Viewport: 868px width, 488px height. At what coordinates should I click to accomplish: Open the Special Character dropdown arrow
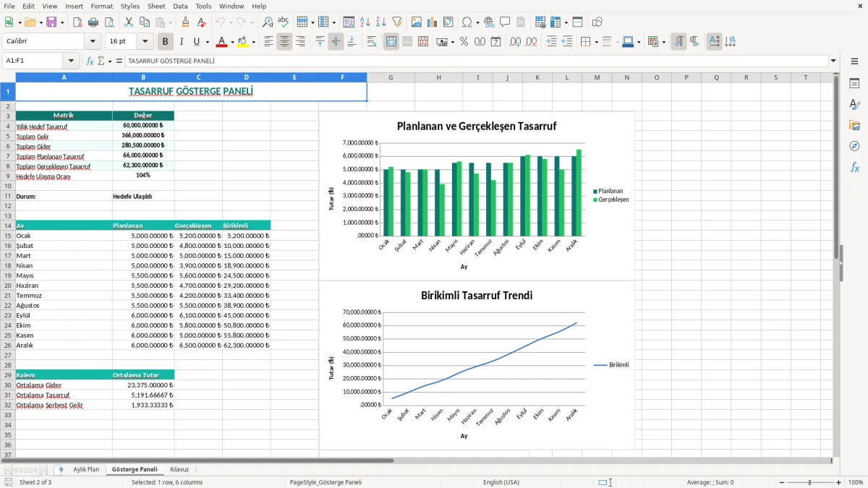[x=477, y=22]
